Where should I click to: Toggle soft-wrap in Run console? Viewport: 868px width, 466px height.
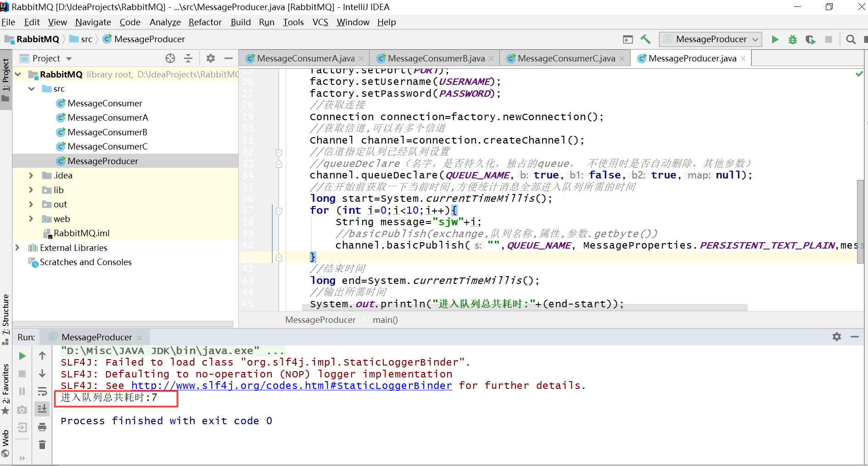pyautogui.click(x=42, y=391)
